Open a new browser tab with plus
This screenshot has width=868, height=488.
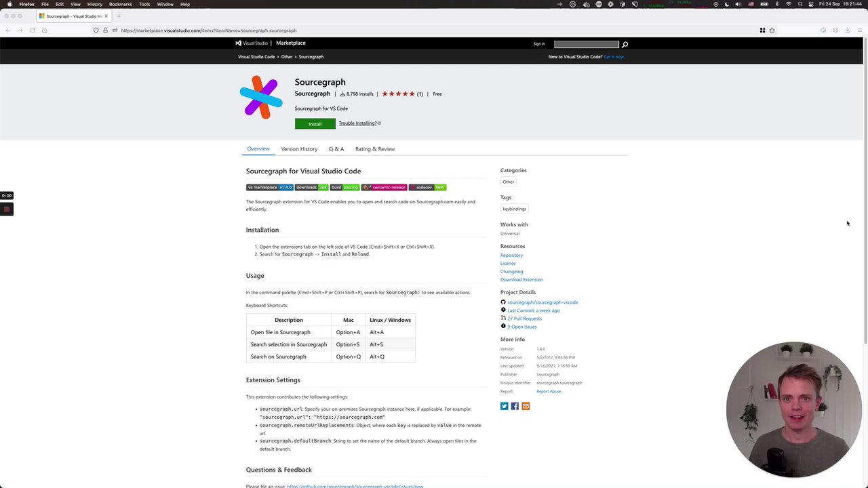coord(119,16)
